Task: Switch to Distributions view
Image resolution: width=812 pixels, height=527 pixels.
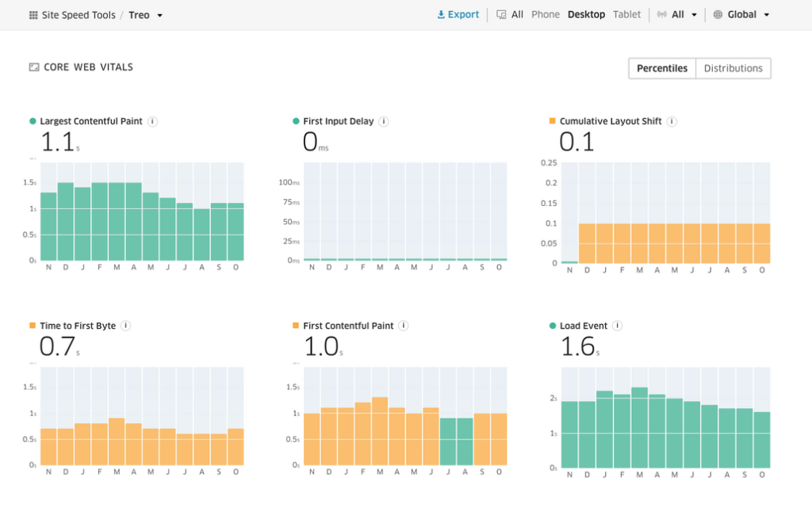Action: click(733, 68)
